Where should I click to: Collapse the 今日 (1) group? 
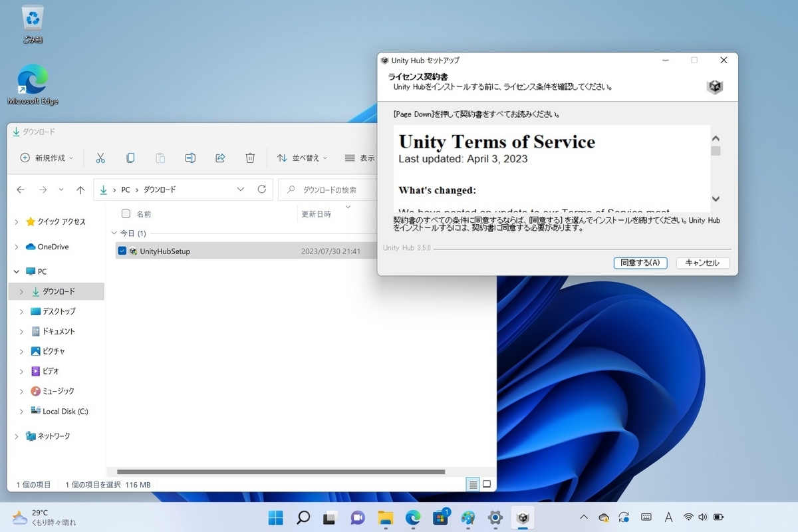pos(114,233)
